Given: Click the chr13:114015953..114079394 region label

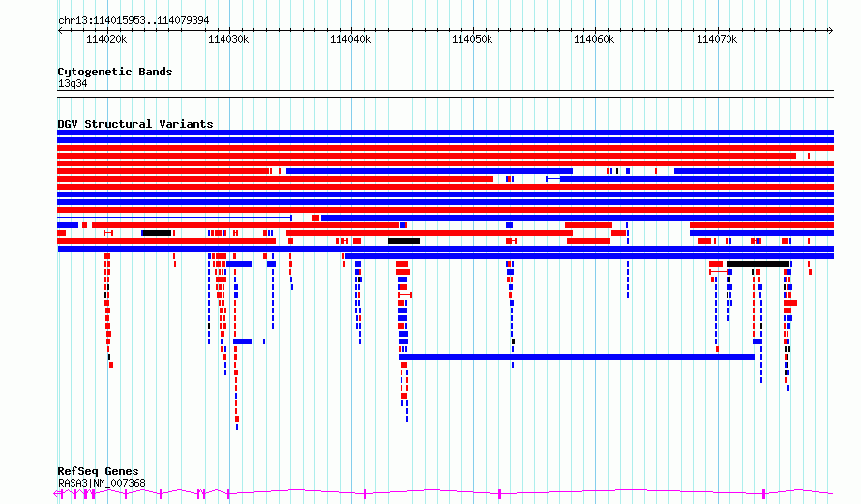Looking at the screenshot, I should [134, 20].
